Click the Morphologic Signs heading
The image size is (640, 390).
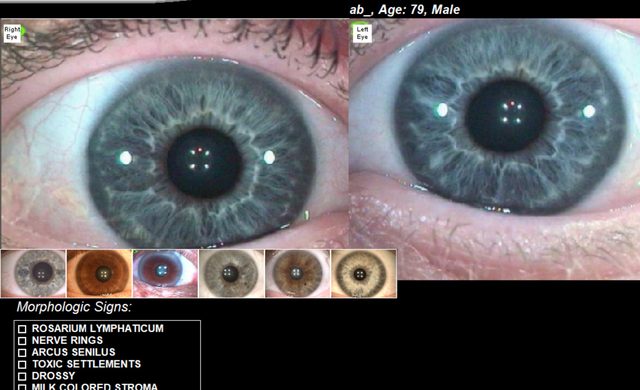click(x=74, y=307)
